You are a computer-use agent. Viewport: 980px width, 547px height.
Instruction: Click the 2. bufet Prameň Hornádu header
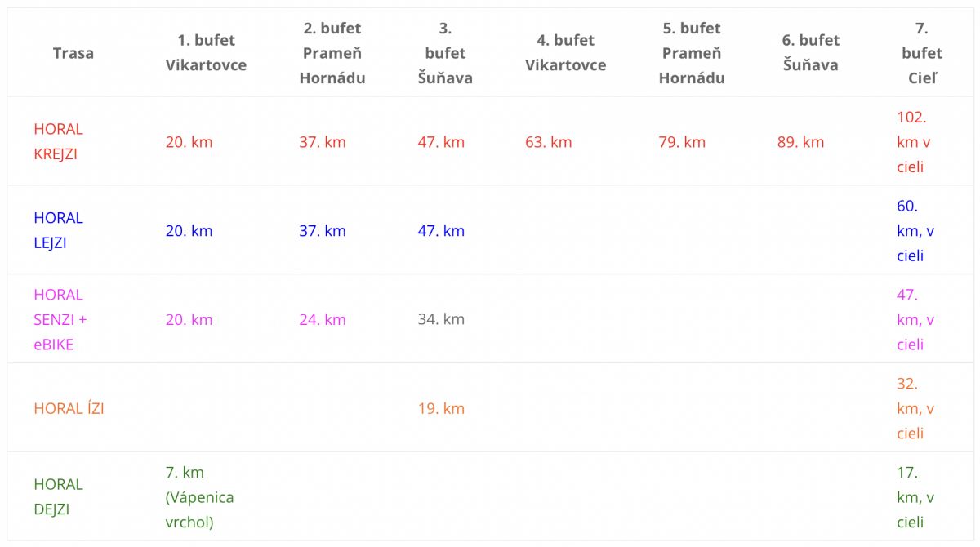(332, 53)
